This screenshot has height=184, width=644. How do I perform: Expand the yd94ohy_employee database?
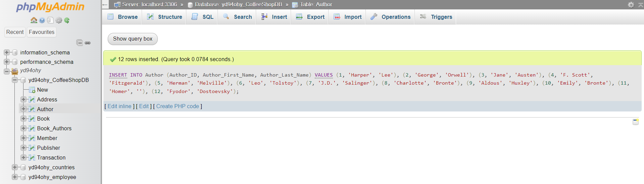coord(15,177)
